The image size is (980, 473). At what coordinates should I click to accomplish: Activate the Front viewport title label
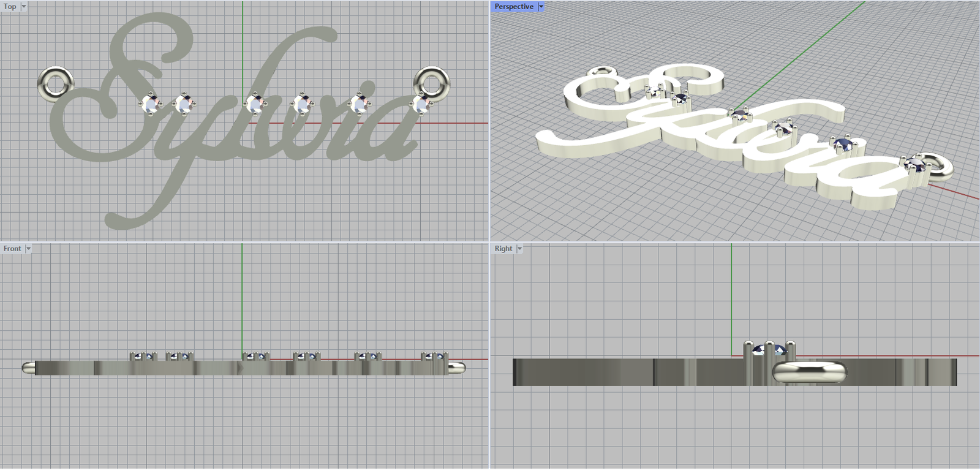tap(12, 249)
